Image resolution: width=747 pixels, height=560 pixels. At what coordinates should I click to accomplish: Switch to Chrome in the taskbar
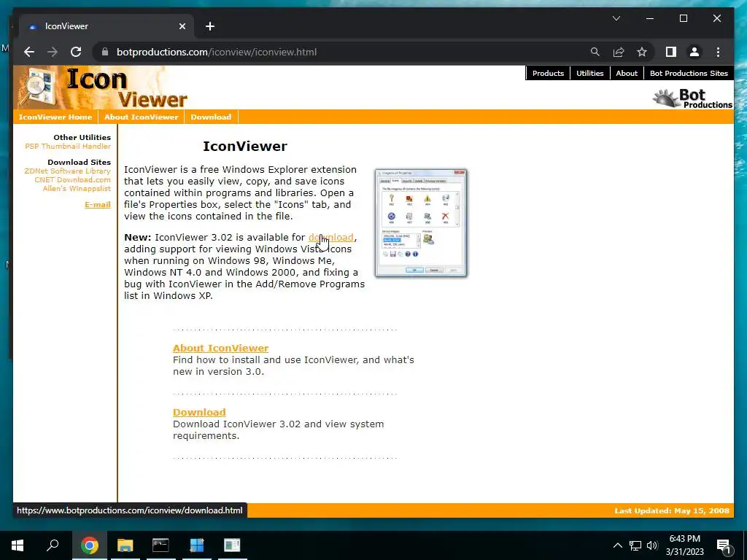pyautogui.click(x=89, y=545)
